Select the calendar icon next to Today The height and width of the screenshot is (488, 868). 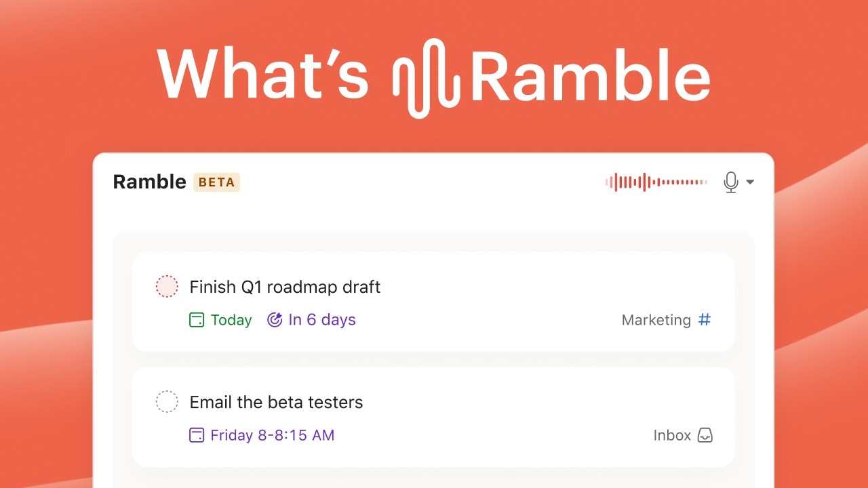(x=197, y=319)
